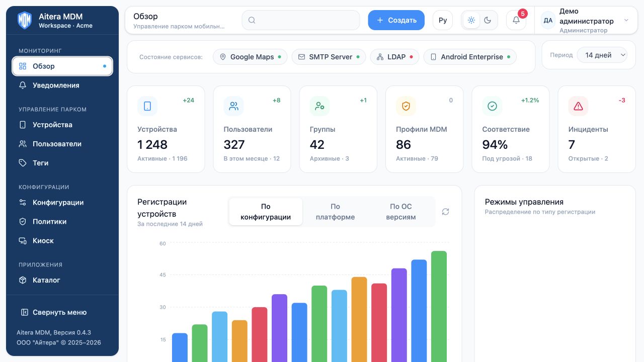Focus the search input in the header
The image size is (644, 362).
pyautogui.click(x=301, y=20)
